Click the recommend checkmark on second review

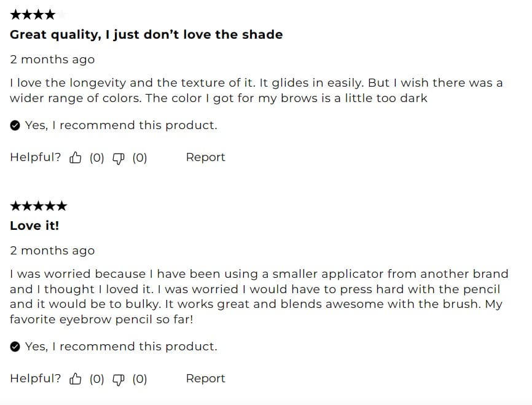(15, 347)
